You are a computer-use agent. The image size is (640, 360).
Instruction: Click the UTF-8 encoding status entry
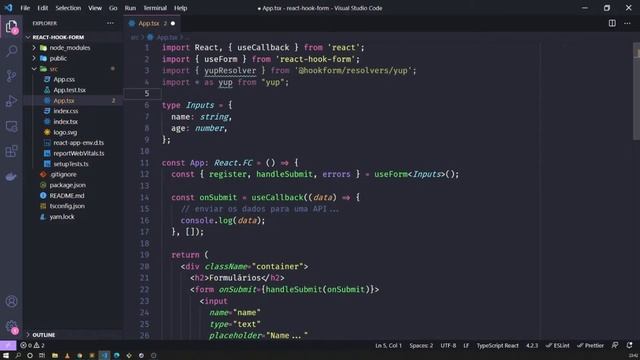pyautogui.click(x=448, y=345)
